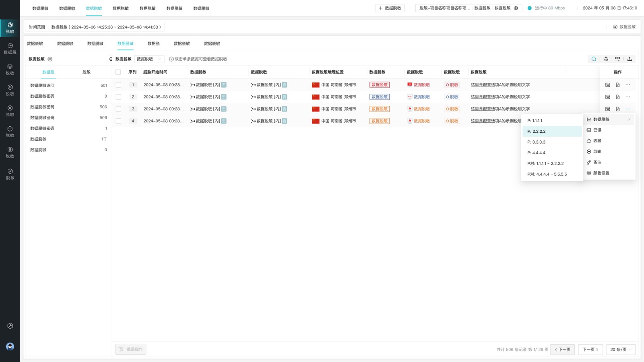Click the info hint icon about double-clicking rows
Image resolution: width=644 pixels, height=362 pixels.
pos(171,59)
